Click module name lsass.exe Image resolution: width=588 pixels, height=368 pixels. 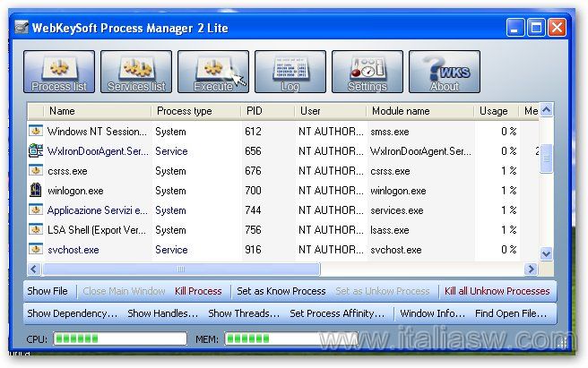390,230
